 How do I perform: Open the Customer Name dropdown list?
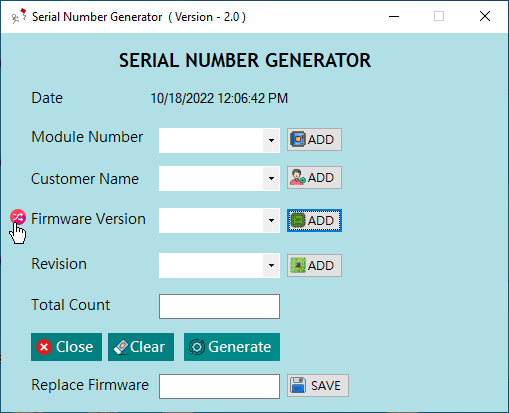271,178
